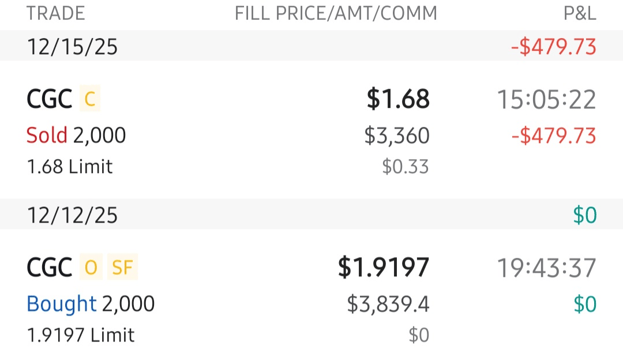
Task: Open the CGC ticker in the sold trade
Action: pos(49,100)
